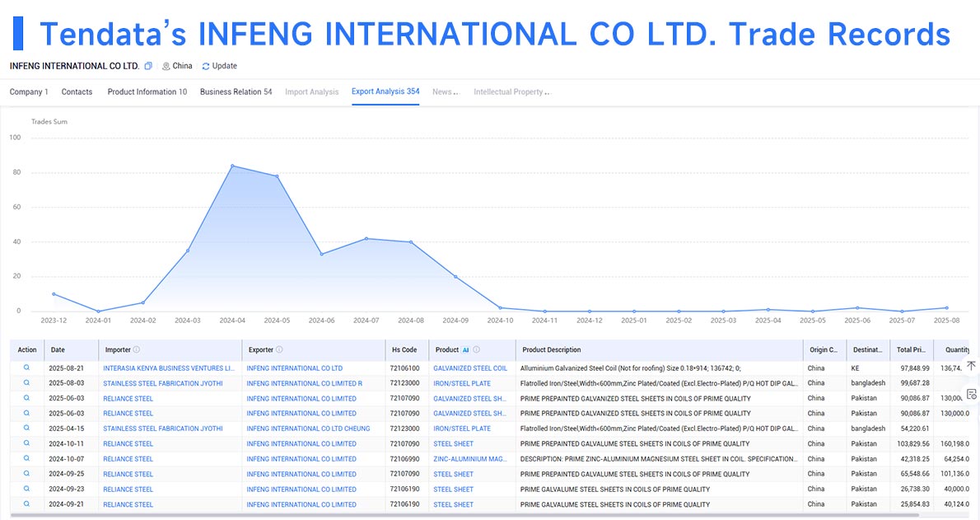Click total price 42,318.25 cell
This screenshot has width=980, height=520.
coord(915,459)
